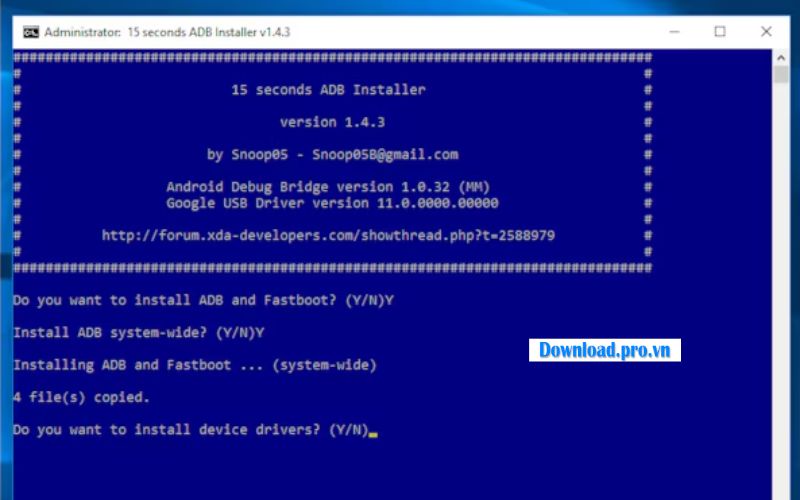This screenshot has height=500, width=800.
Task: Click 'Do you want to install ADB and Fastboot?' line
Action: click(x=203, y=300)
